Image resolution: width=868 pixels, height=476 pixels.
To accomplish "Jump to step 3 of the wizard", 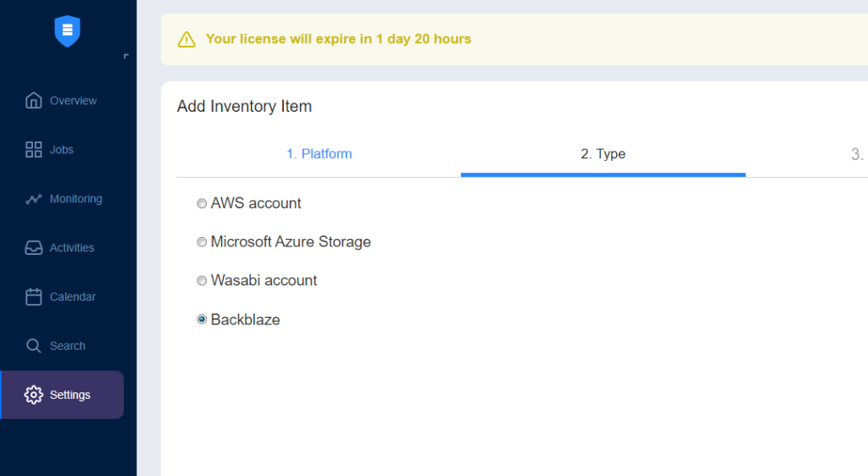I will click(x=858, y=154).
